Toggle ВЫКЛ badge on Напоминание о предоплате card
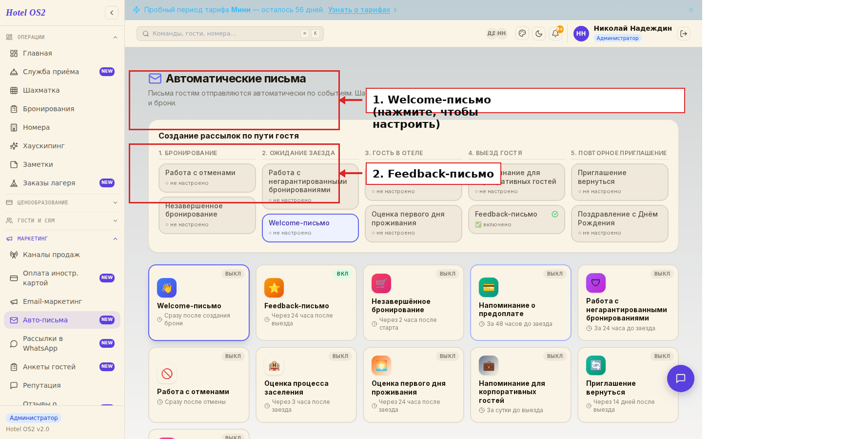Screen dimensions: 868x439 pos(555,274)
